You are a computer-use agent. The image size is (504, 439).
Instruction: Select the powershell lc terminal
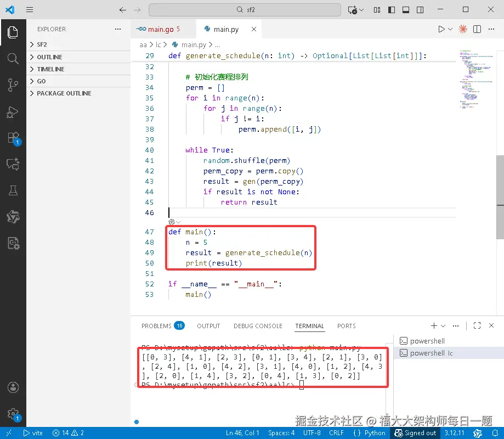pos(449,353)
